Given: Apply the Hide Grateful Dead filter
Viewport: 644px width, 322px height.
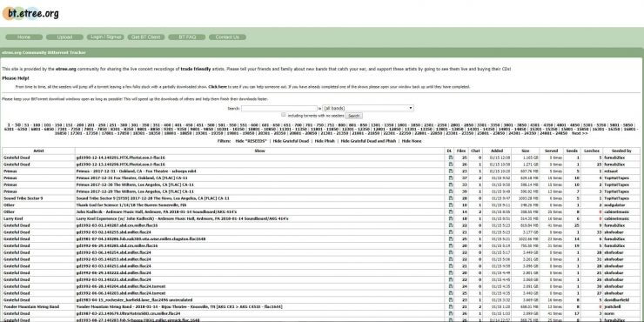Looking at the screenshot, I should point(291,141).
